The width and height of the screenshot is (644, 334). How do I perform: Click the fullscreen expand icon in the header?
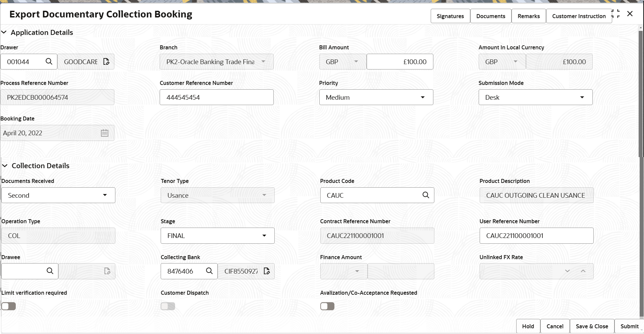tap(615, 14)
